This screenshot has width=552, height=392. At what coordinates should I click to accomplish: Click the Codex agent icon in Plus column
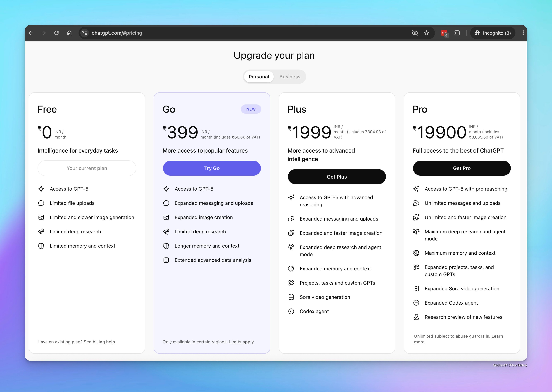291,311
